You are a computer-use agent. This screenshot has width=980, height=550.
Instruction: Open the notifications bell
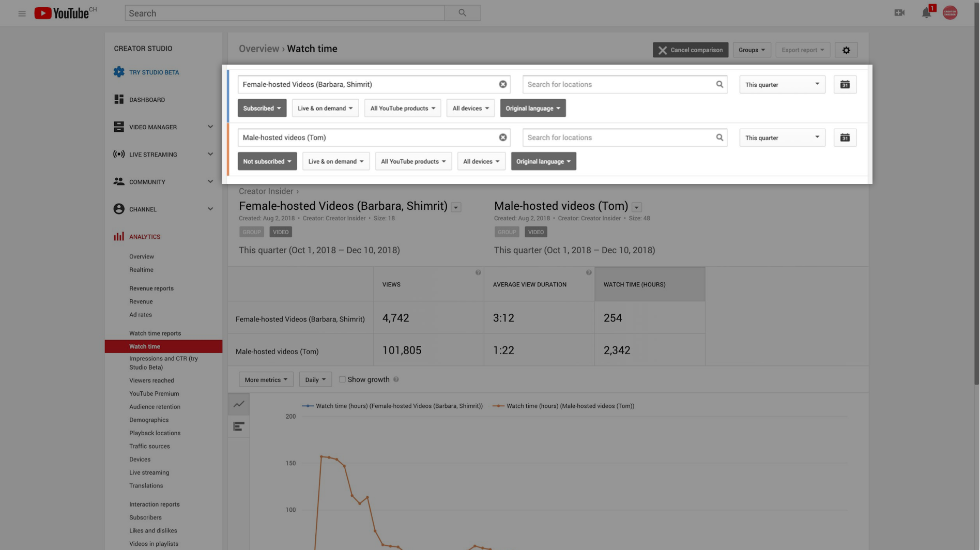pyautogui.click(x=926, y=13)
